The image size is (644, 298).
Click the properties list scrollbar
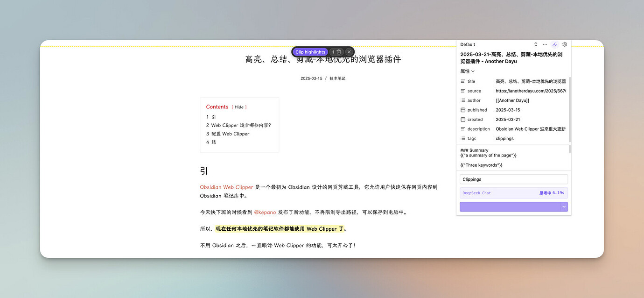coord(570,110)
